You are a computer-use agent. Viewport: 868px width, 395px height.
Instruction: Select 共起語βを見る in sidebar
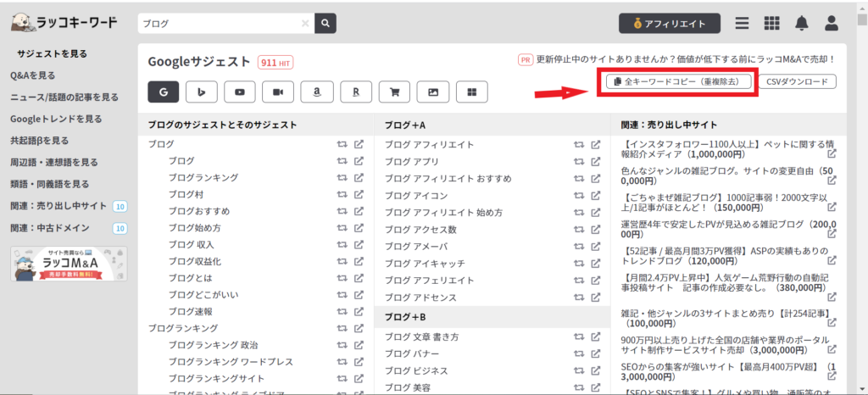[39, 141]
